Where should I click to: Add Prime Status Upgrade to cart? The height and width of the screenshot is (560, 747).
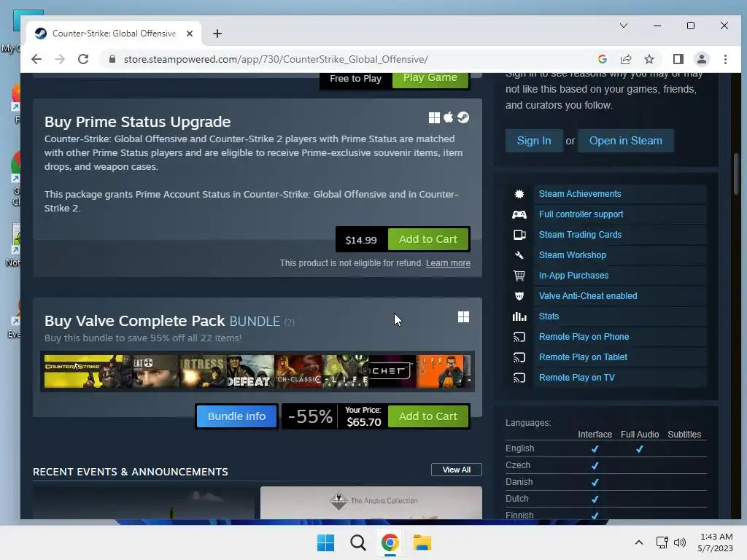(x=428, y=239)
